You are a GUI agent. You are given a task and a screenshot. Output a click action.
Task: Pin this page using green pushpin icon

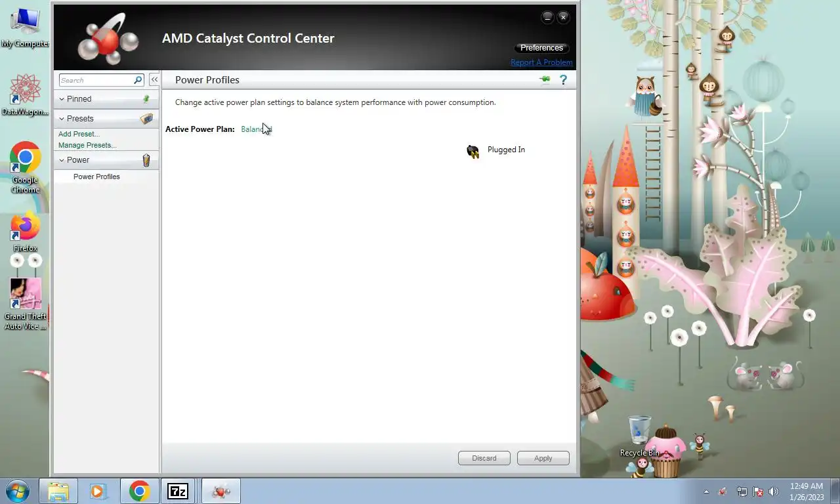pyautogui.click(x=545, y=79)
